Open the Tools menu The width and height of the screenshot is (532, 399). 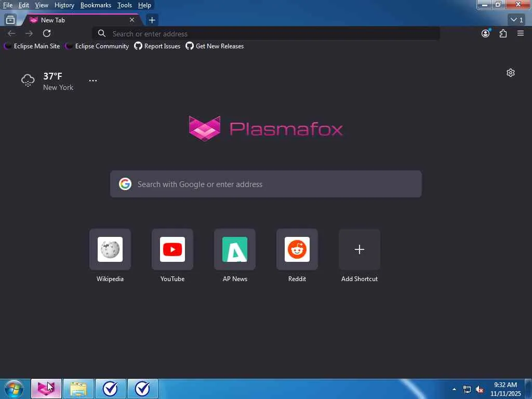click(125, 5)
